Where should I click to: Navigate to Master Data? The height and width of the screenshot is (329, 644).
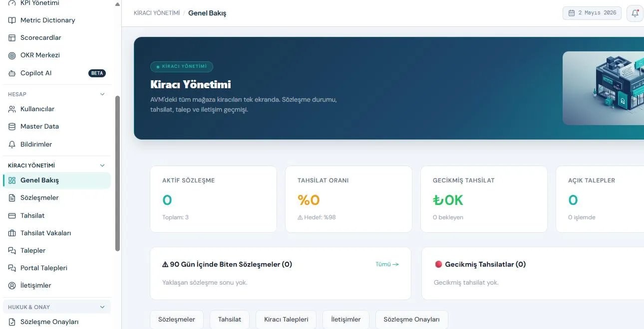[57, 127]
